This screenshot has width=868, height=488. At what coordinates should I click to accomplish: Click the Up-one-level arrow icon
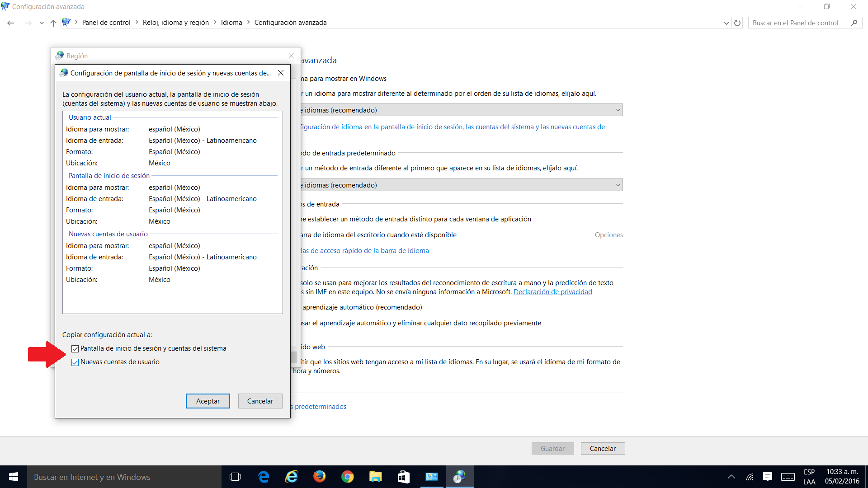(x=53, y=23)
